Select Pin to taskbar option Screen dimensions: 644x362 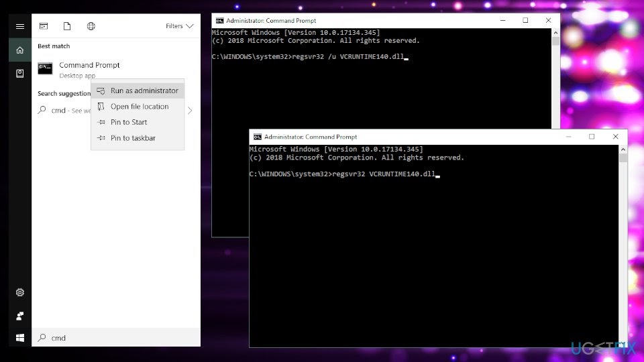(132, 138)
